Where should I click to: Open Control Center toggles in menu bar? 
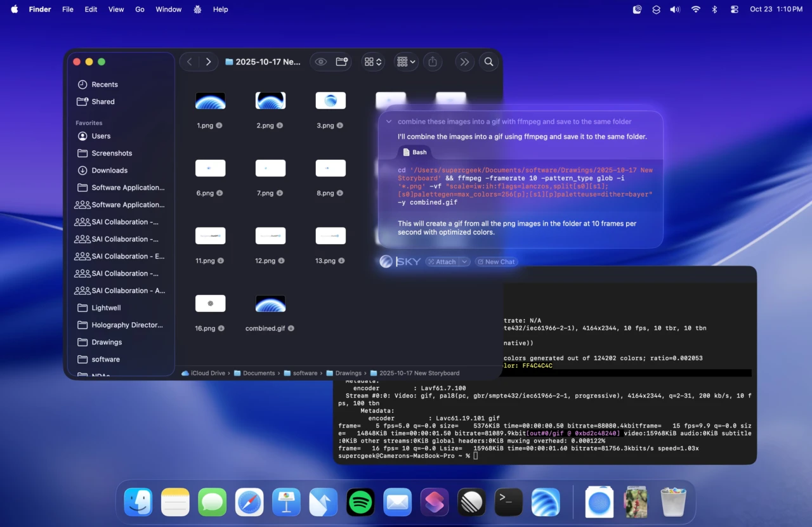pyautogui.click(x=735, y=10)
